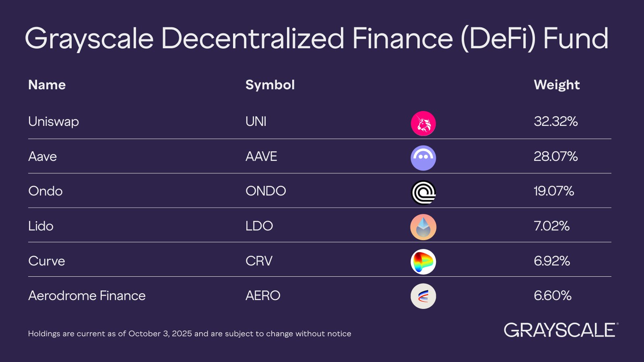Click the Curve name label

47,261
